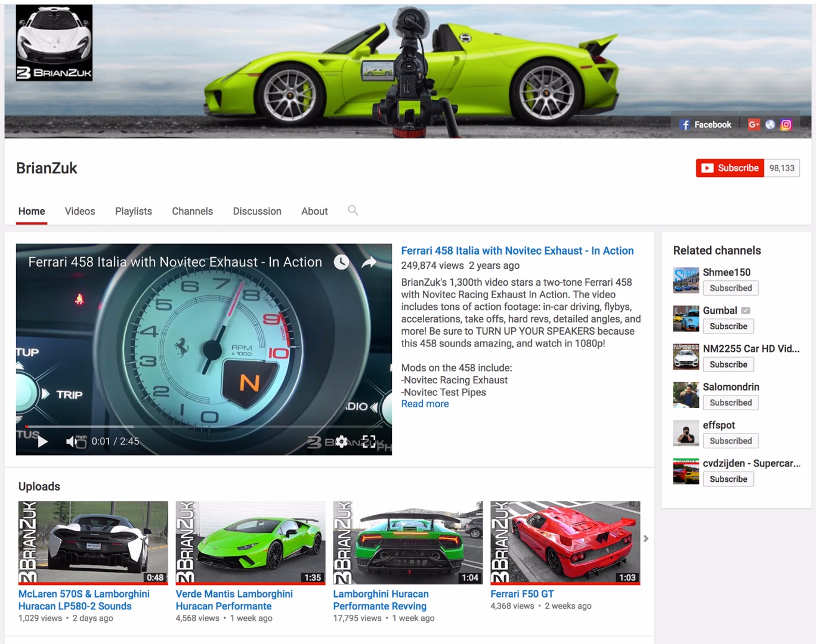Click the red Subscribe button for BrianZuk
Viewport: 816px width, 644px height.
pyautogui.click(x=730, y=168)
